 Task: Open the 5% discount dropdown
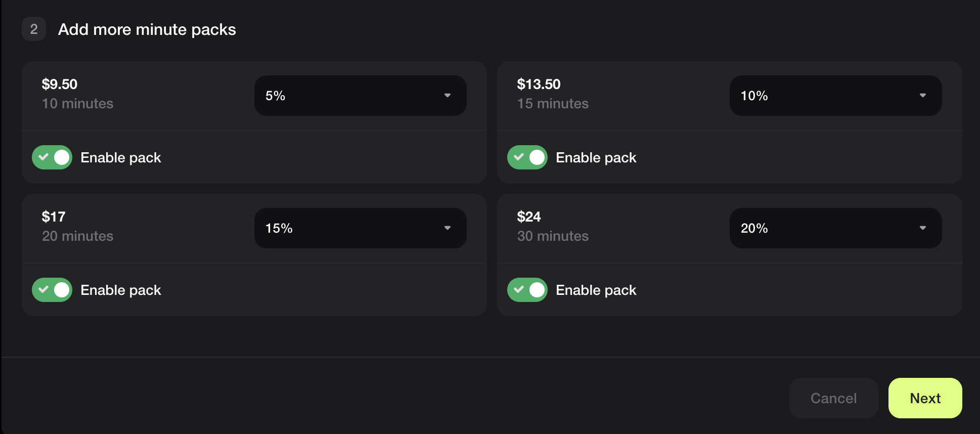360,96
